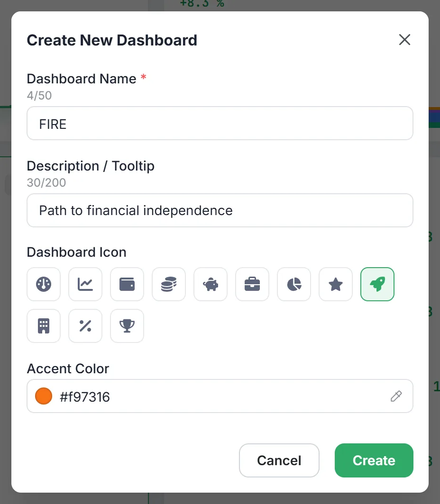Select the trophy dashboard icon

127,326
